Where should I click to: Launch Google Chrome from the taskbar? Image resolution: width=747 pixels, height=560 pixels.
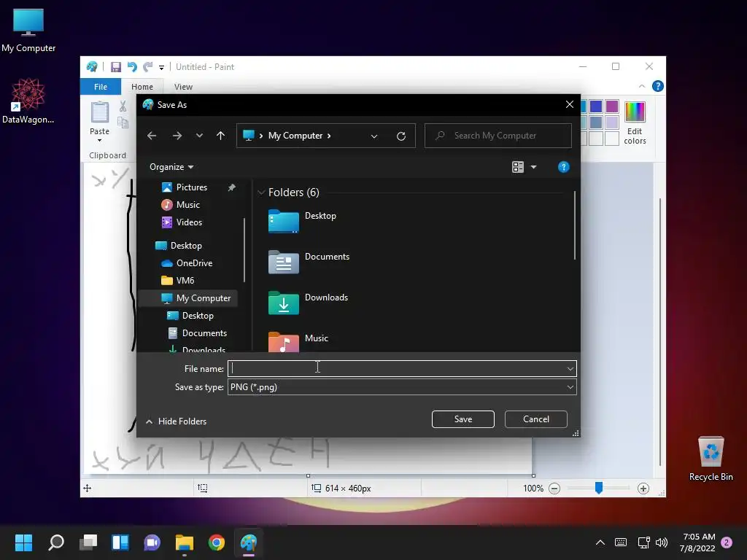217,542
